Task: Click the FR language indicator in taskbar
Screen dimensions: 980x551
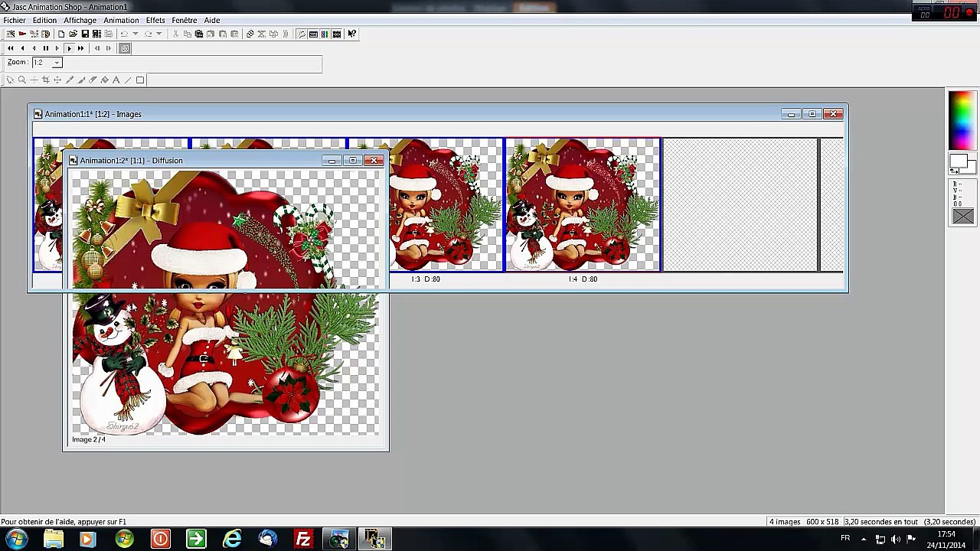Action: coord(845,539)
